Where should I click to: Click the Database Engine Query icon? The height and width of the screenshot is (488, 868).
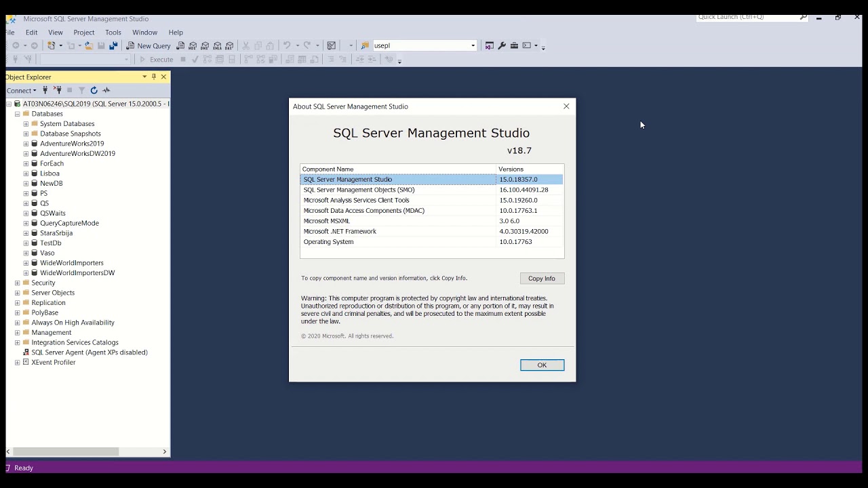(180, 45)
